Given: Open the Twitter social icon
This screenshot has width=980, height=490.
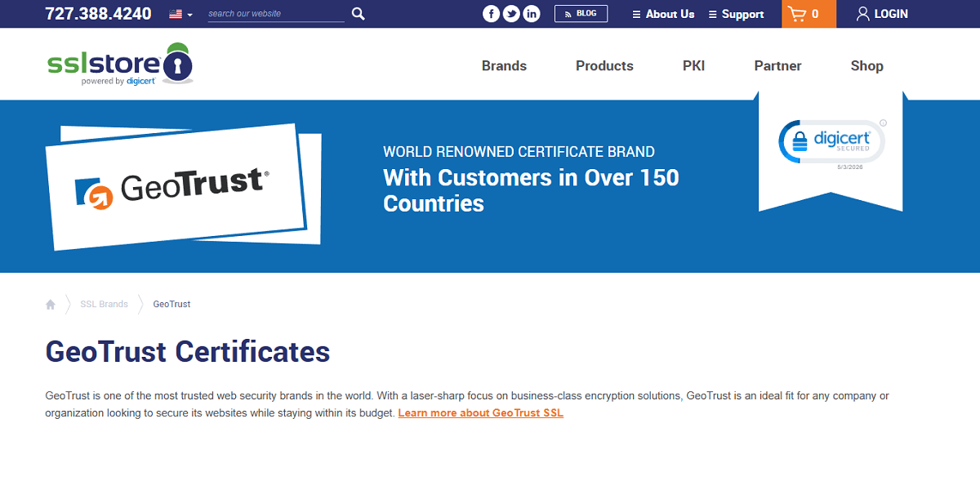Looking at the screenshot, I should tap(511, 14).
